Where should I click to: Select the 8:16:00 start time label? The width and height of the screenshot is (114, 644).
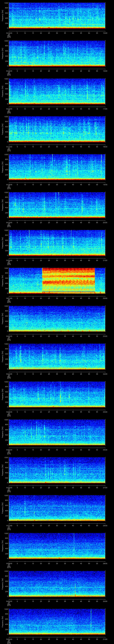pos(9,109)
